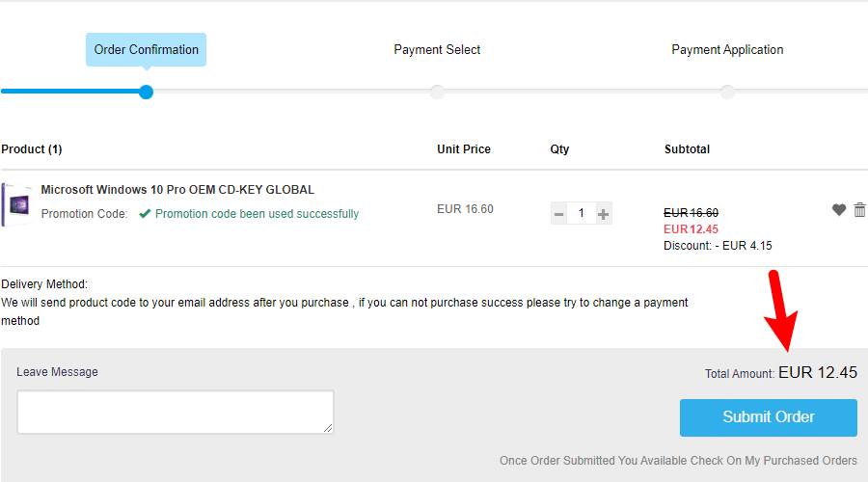Click the Total Amount EUR 12.45 value
This screenshot has height=482, width=868.
point(818,372)
